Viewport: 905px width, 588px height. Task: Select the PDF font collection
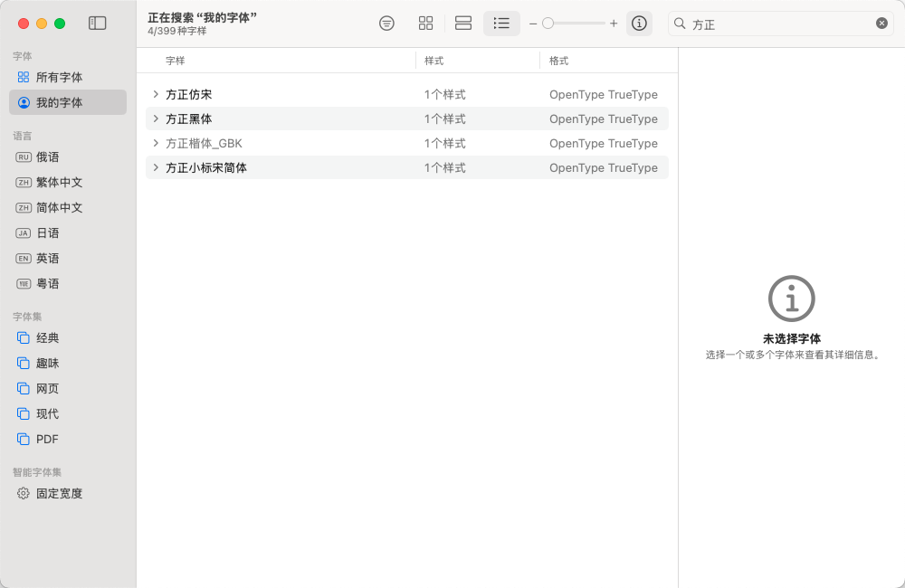pyautogui.click(x=47, y=439)
